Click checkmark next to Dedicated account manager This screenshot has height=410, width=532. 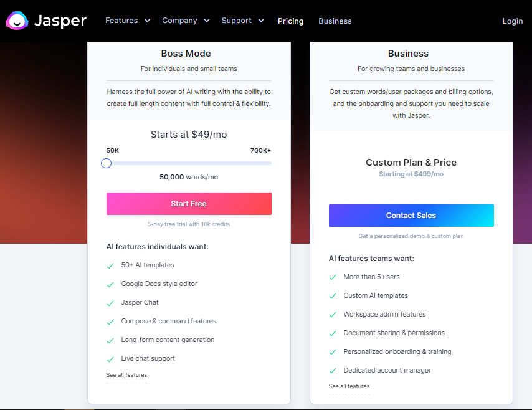[333, 371]
